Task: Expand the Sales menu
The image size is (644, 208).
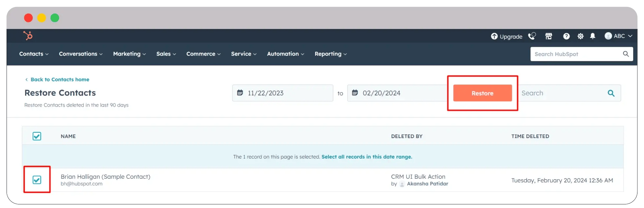Action: point(166,54)
